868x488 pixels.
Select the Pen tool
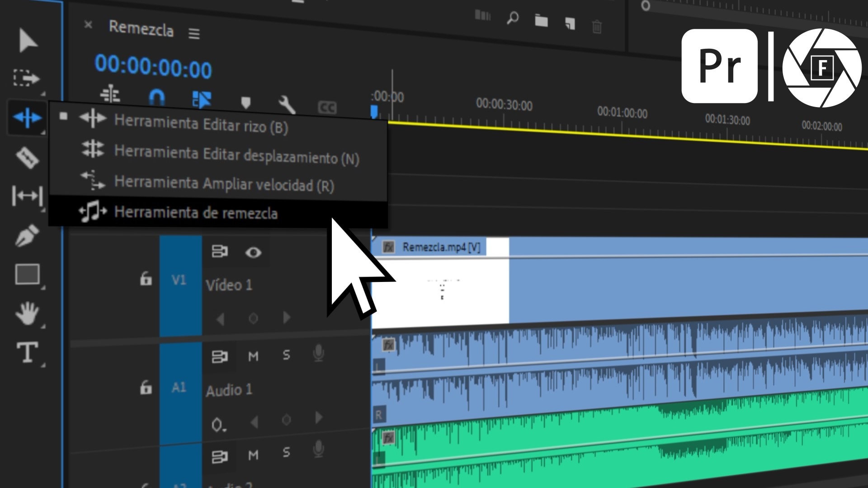pos(27,235)
